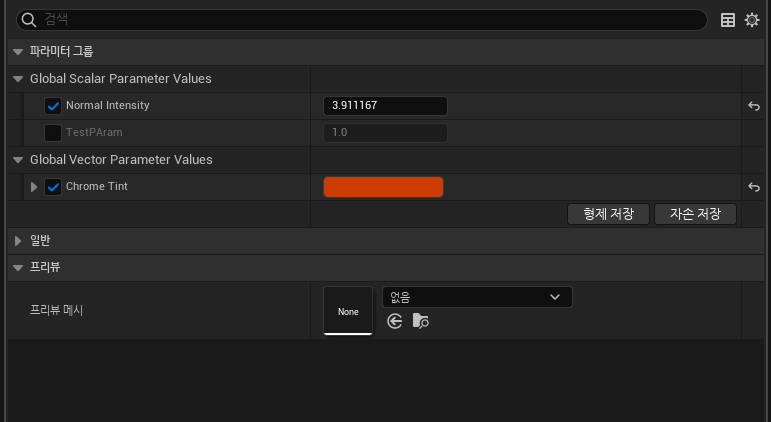The width and height of the screenshot is (771, 422).
Task: Use selected asset for preview mesh
Action: click(395, 321)
